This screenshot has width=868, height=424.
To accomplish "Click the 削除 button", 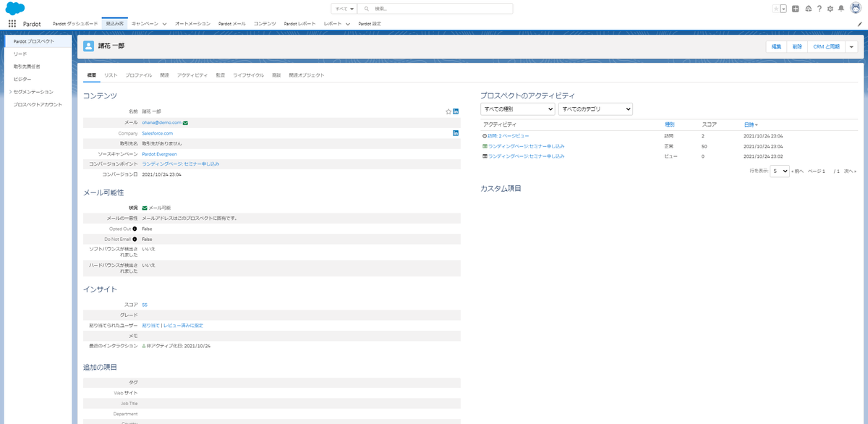I will [x=797, y=46].
